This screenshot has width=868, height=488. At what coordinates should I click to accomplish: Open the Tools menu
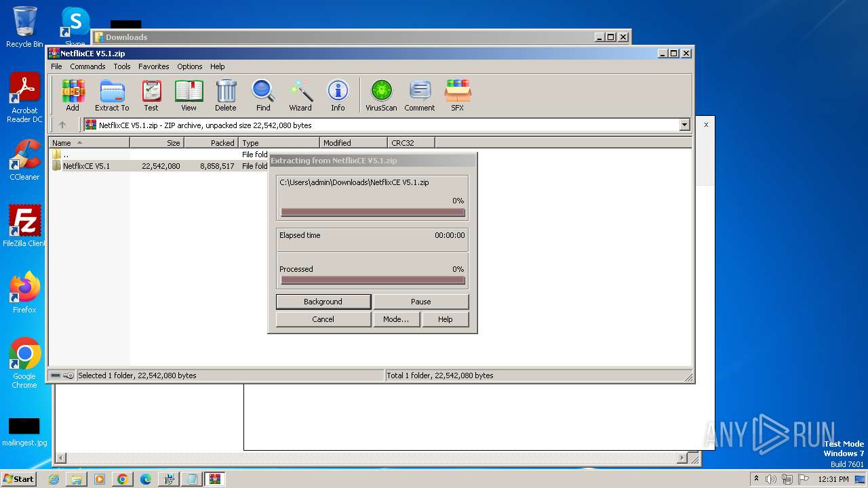(122, 66)
